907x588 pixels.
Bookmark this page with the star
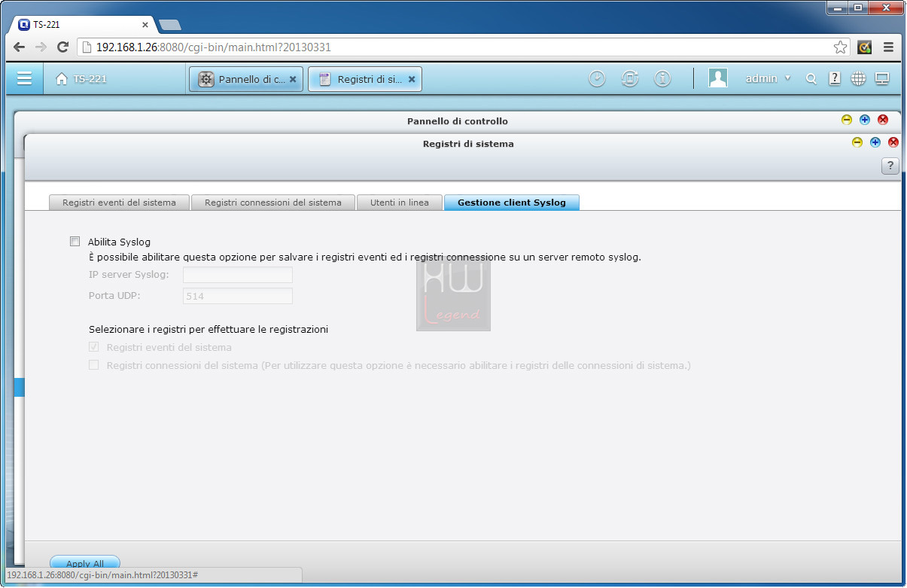click(840, 47)
